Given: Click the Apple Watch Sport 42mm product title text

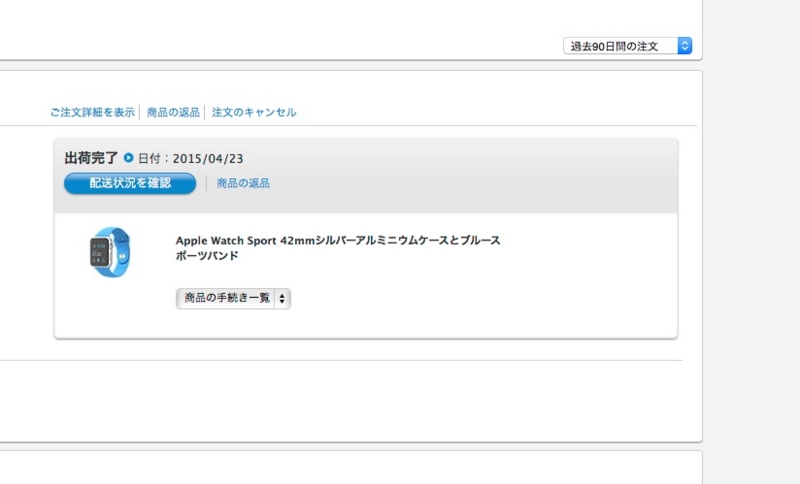Looking at the screenshot, I should pyautogui.click(x=338, y=247).
